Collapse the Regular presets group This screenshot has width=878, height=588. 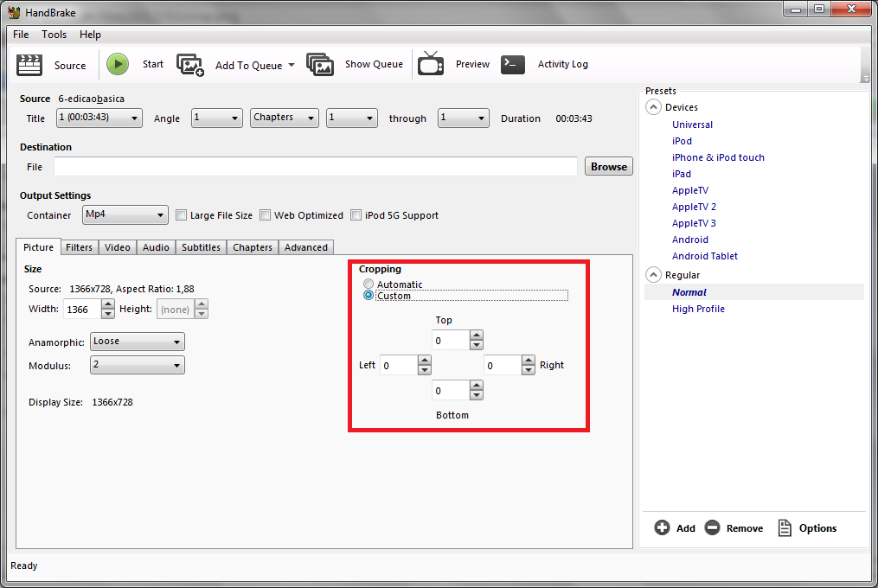653,275
